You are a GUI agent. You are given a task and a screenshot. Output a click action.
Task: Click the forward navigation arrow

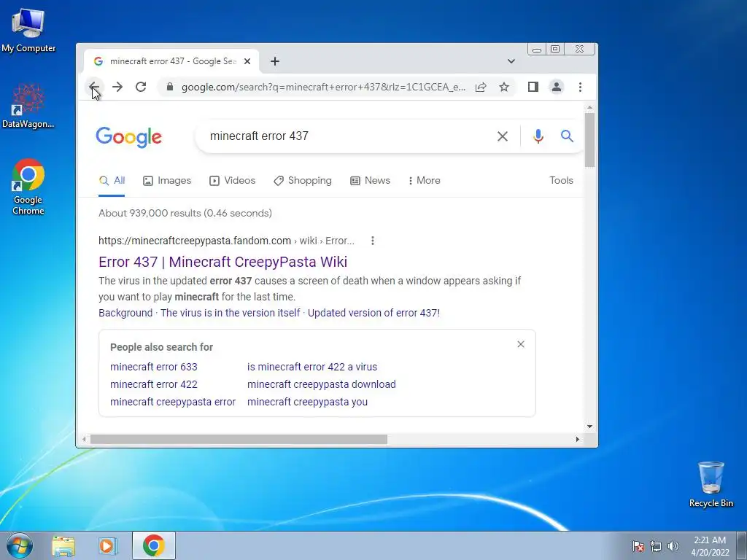click(x=117, y=87)
